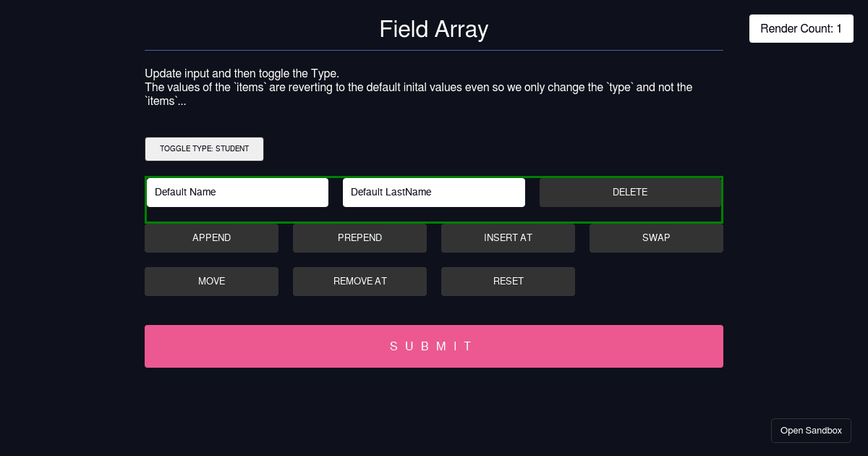The height and width of the screenshot is (456, 868).
Task: Submit the form with the pink button
Action: pos(434,346)
